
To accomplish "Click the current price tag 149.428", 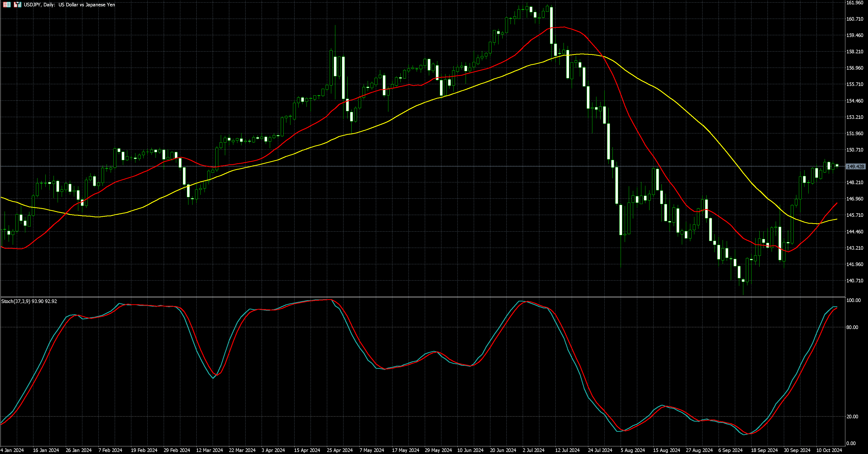I will coord(855,167).
